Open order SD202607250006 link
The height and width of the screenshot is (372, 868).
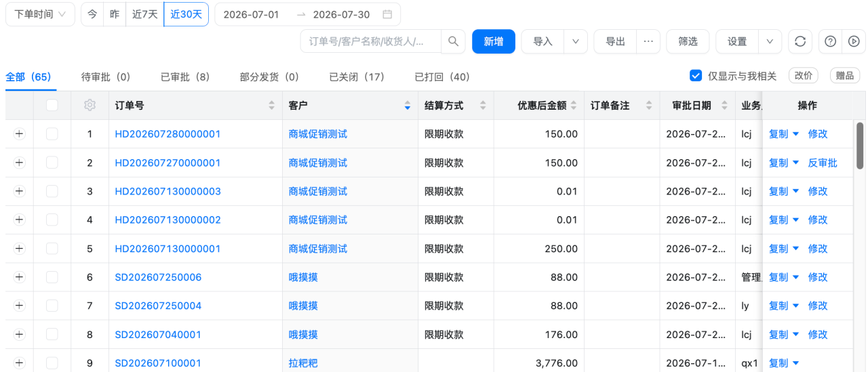click(x=158, y=277)
